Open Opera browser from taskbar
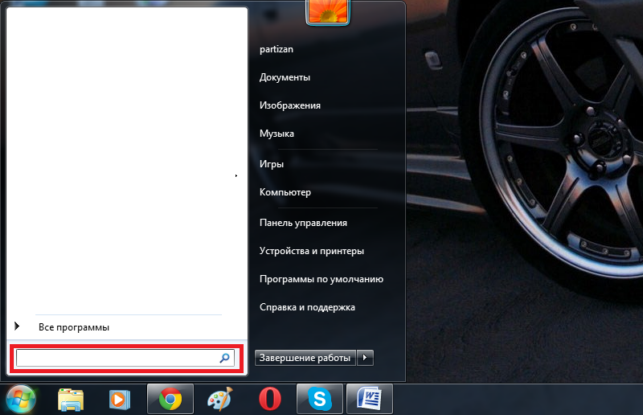 click(270, 399)
